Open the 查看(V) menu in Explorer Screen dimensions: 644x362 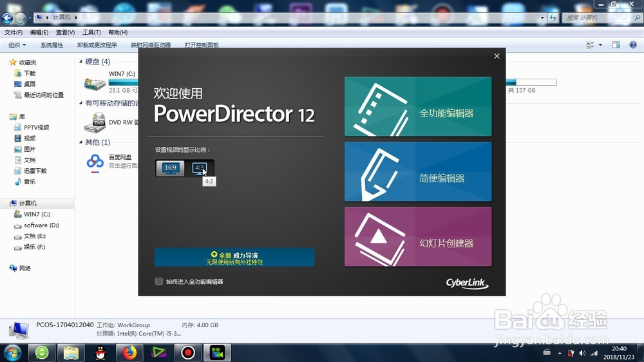click(x=65, y=32)
